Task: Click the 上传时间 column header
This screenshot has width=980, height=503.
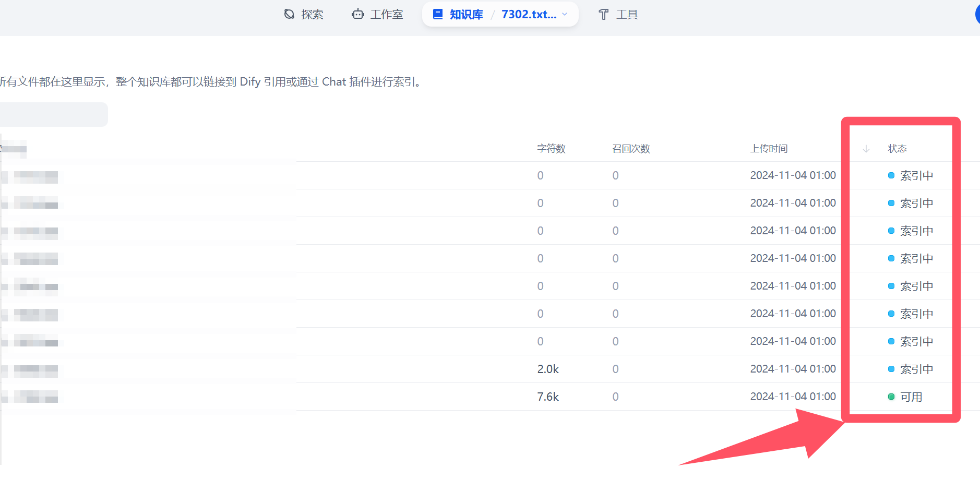Action: [769, 149]
